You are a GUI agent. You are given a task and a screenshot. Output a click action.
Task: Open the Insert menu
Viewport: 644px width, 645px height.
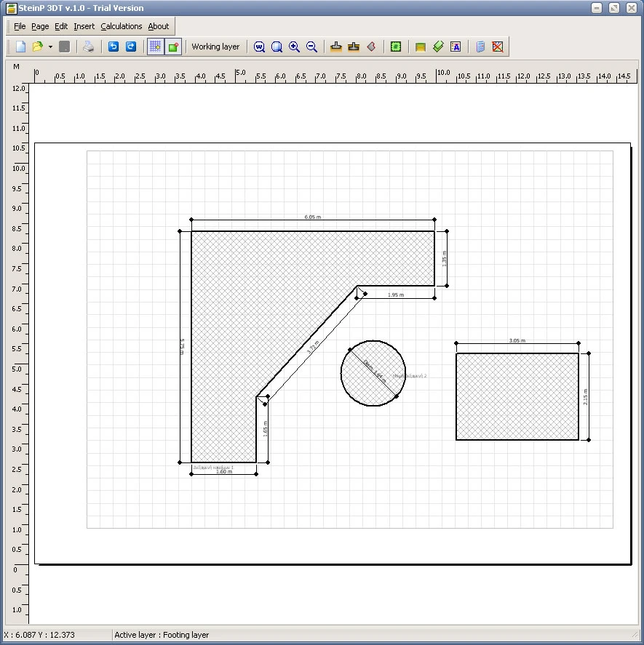(x=84, y=26)
